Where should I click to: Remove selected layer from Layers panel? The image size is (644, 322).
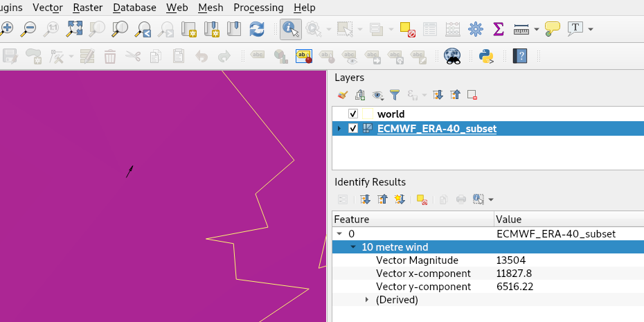pos(472,96)
